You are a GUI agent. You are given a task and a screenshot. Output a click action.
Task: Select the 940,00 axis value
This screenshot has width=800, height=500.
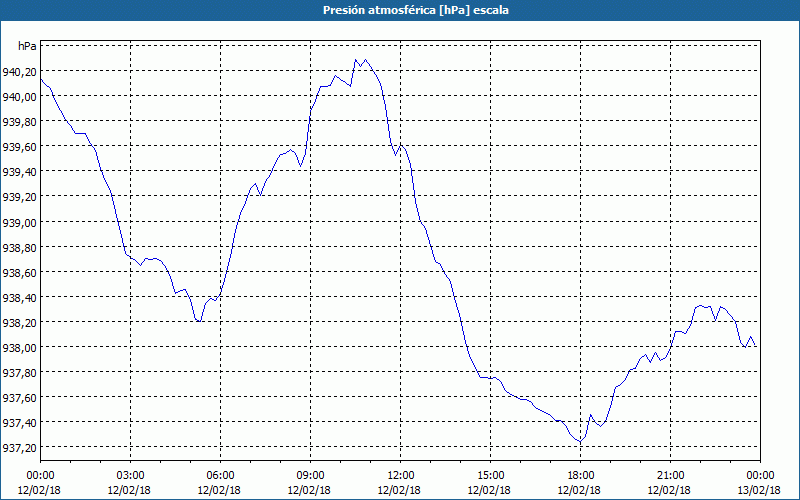[19, 97]
